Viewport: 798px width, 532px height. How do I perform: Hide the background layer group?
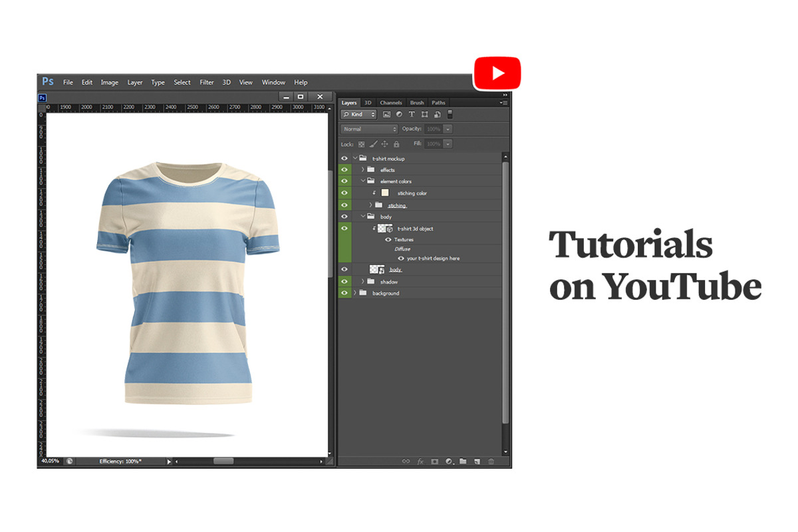coord(344,293)
